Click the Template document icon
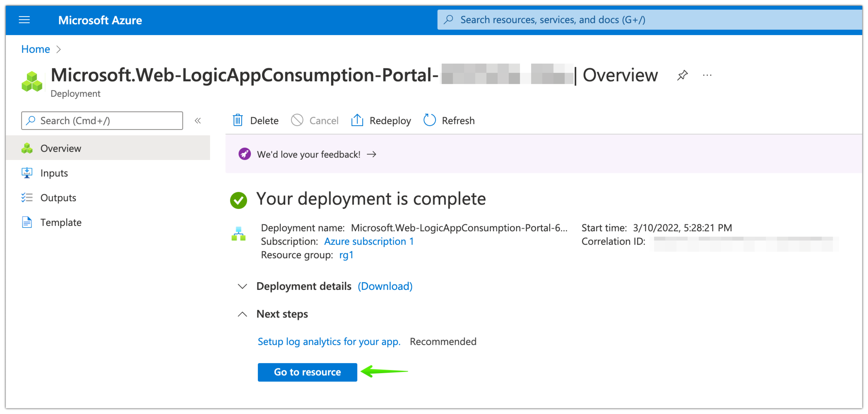 coord(27,222)
